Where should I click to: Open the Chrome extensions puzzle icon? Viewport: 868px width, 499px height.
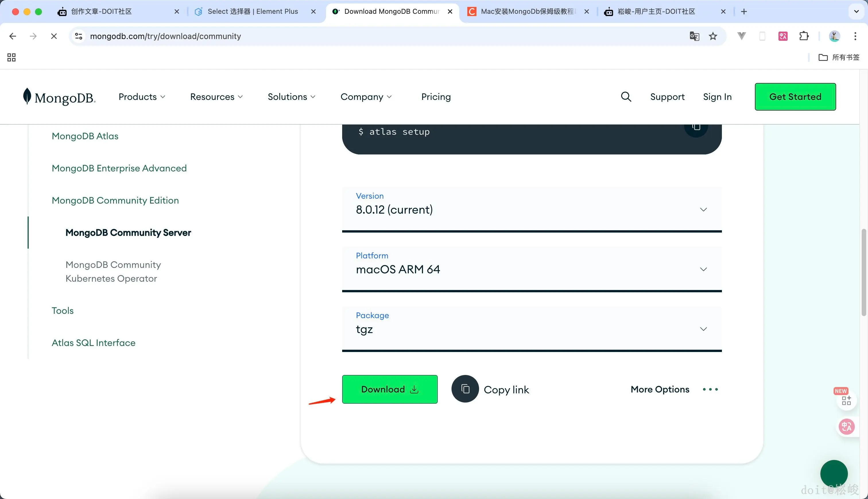coord(804,36)
